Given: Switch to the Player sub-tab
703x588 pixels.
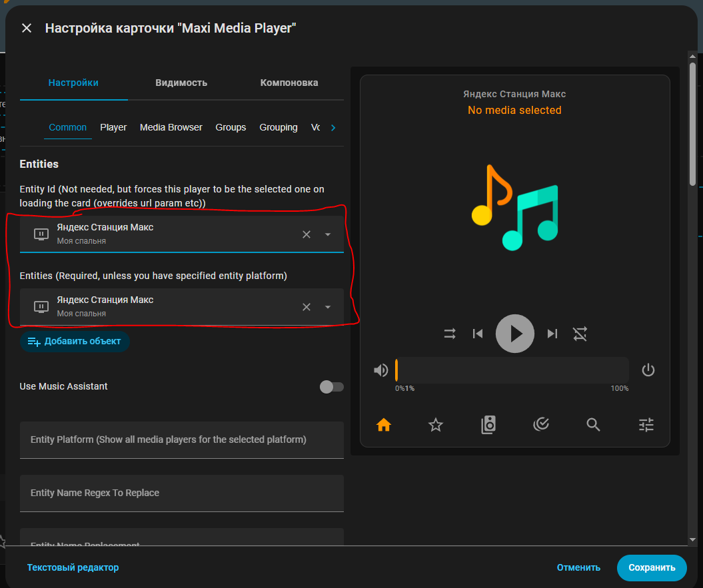Looking at the screenshot, I should [113, 127].
